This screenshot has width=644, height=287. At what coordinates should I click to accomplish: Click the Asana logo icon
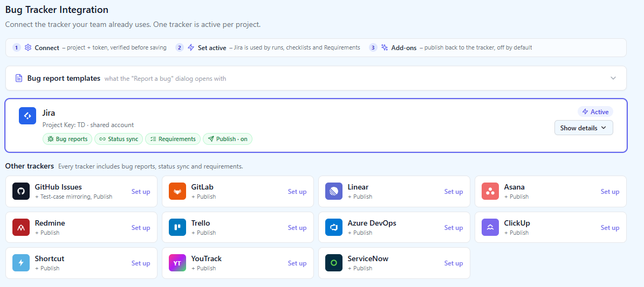(490, 191)
